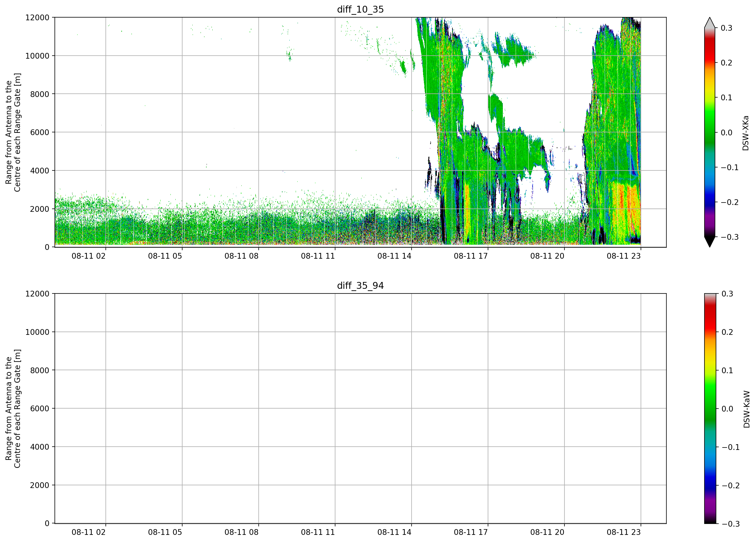Image resolution: width=756 pixels, height=542 pixels.
Task: Click the diff_35_94 plot title
Action: pyautogui.click(x=360, y=286)
